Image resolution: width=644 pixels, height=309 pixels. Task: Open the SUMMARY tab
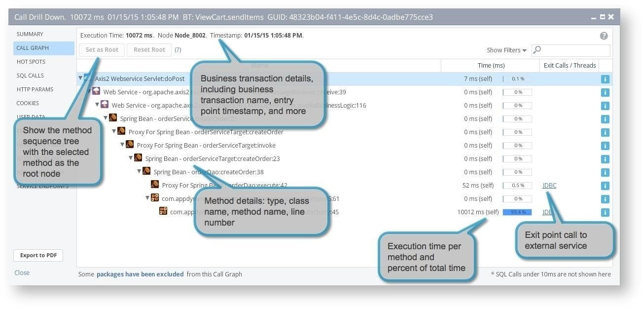point(30,35)
